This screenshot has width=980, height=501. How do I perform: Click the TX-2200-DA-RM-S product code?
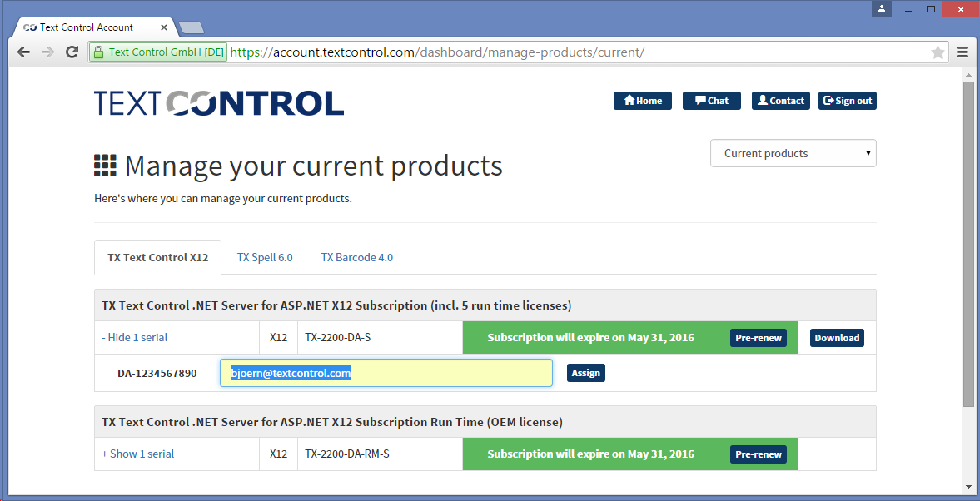pos(347,454)
